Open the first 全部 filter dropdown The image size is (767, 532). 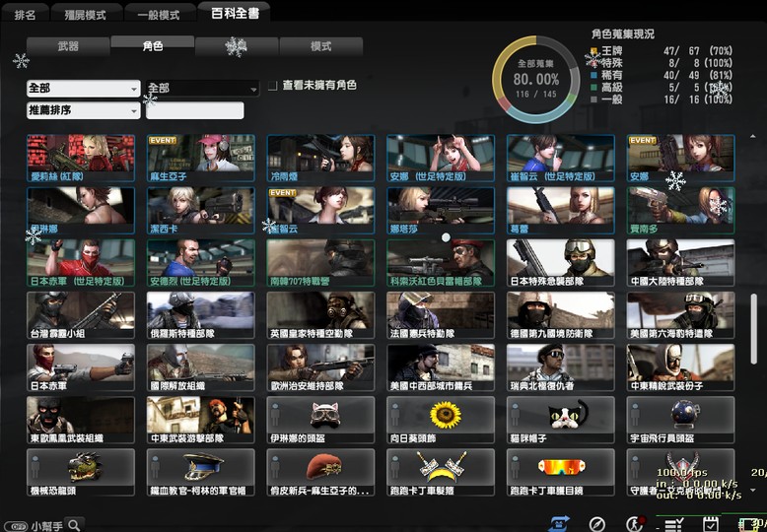click(83, 89)
